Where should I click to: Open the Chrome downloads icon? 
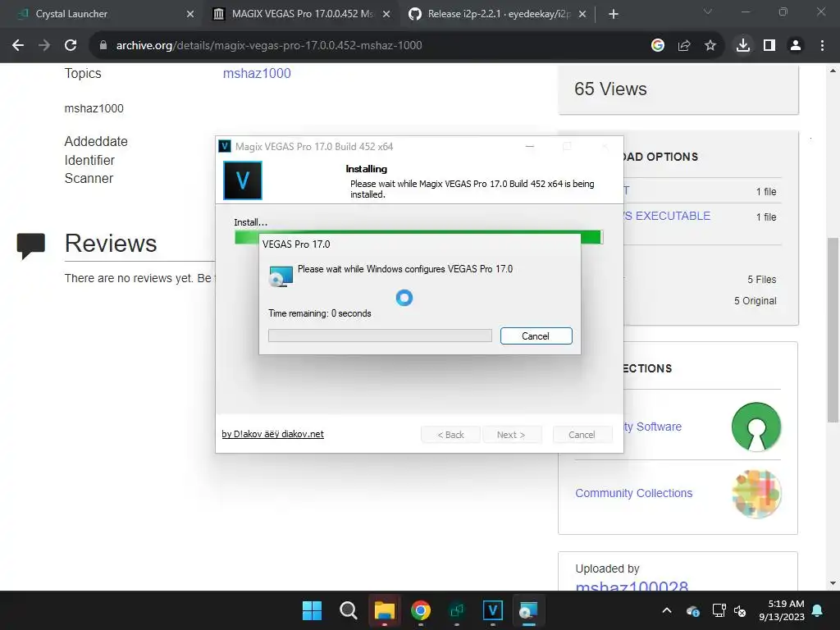743,46
